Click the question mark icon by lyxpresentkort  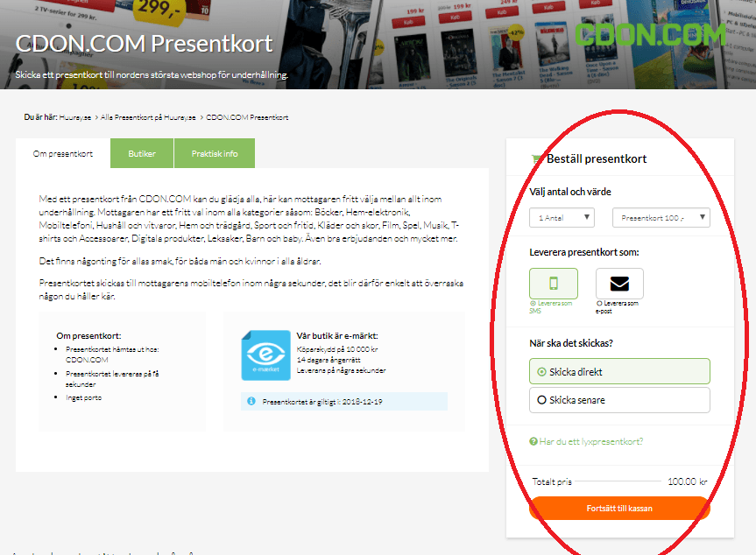533,441
